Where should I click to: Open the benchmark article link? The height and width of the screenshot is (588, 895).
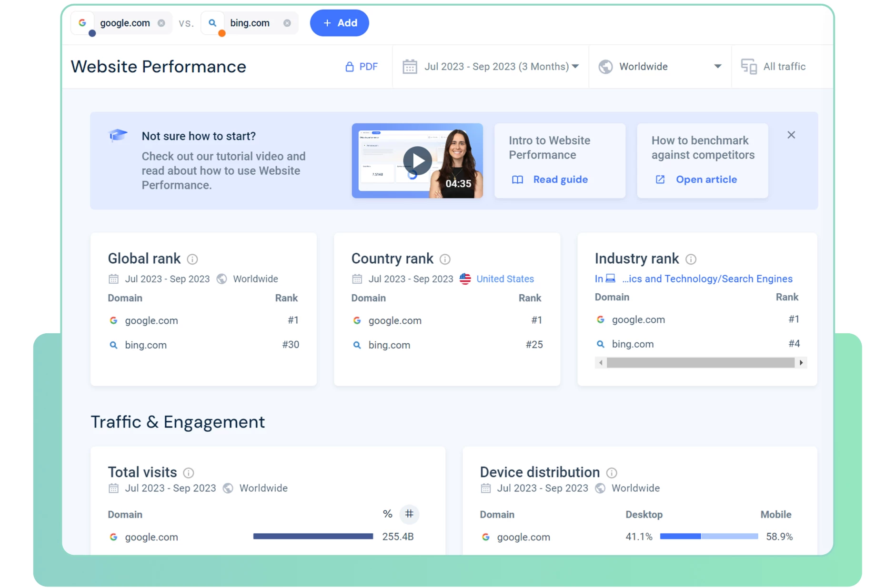(706, 179)
